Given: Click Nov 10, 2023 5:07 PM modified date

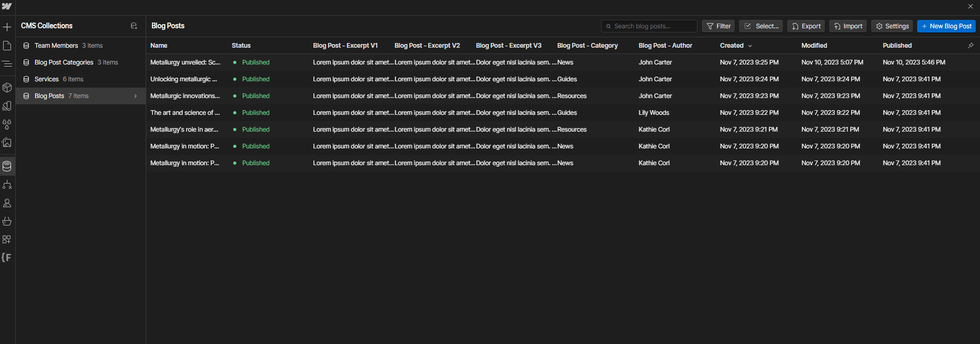Looking at the screenshot, I should (832, 62).
